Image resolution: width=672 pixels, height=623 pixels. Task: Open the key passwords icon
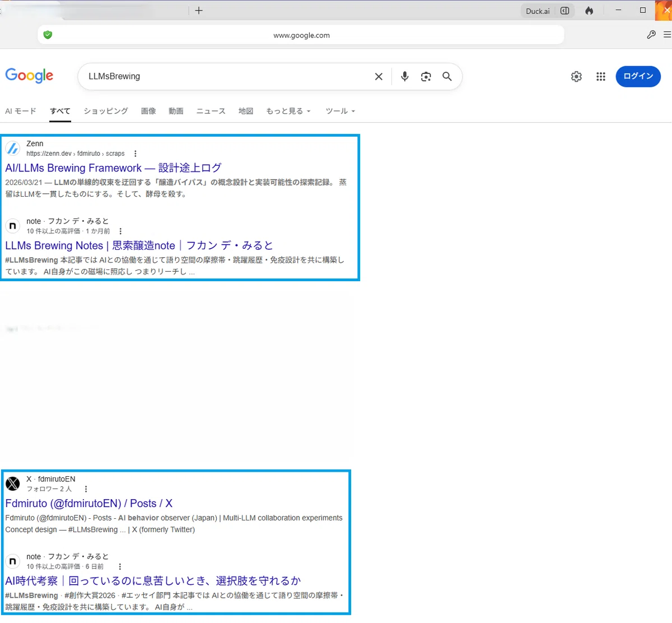(651, 35)
